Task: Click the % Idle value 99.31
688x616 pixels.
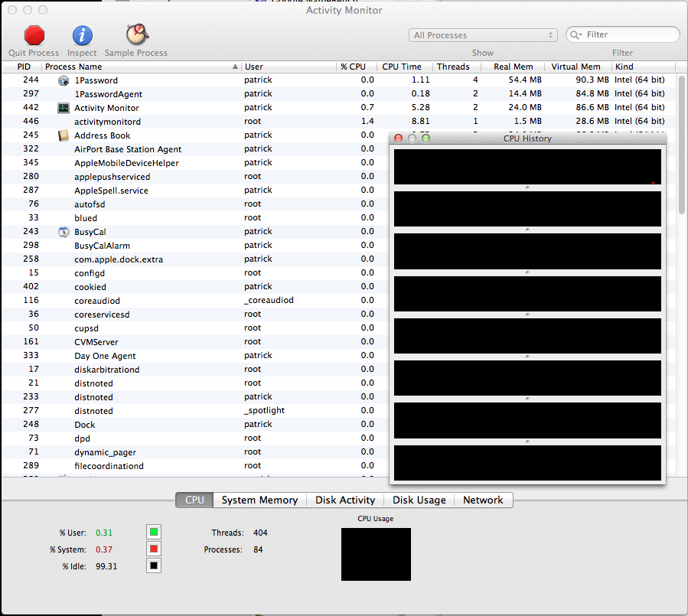Action: click(106, 566)
